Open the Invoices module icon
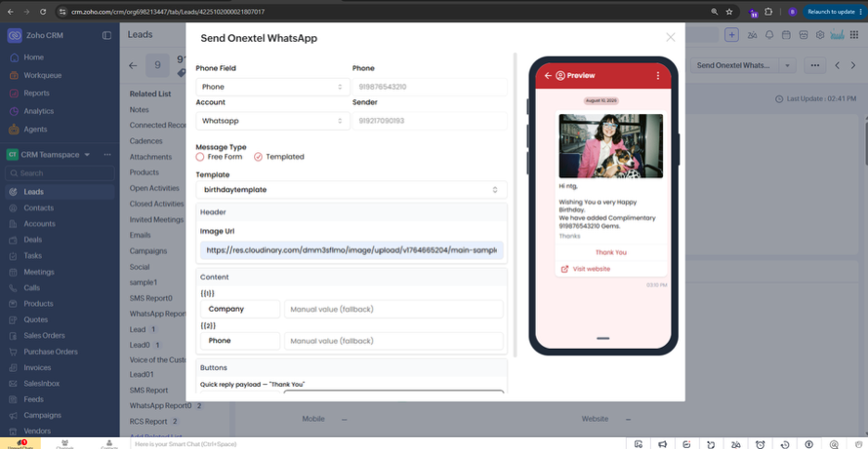 coord(13,367)
